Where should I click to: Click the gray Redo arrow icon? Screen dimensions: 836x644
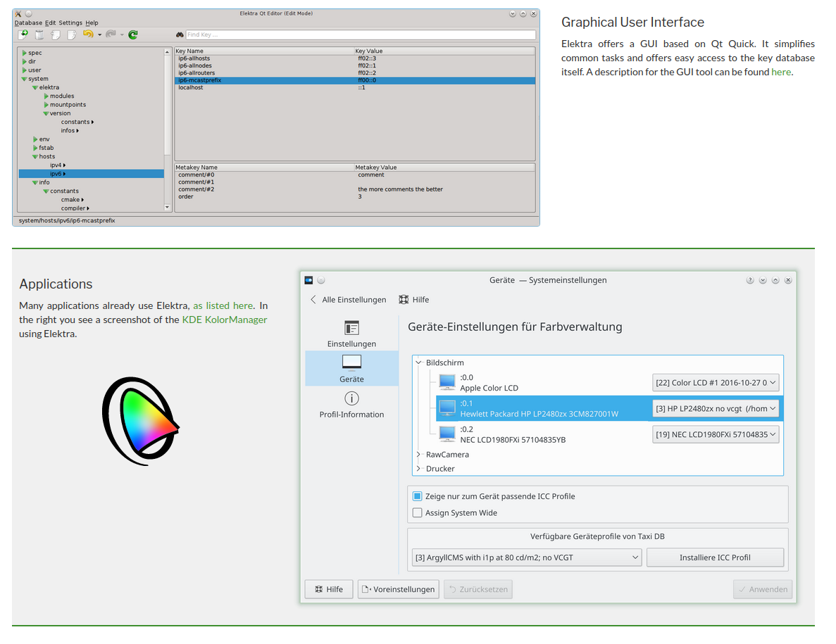[x=111, y=34]
